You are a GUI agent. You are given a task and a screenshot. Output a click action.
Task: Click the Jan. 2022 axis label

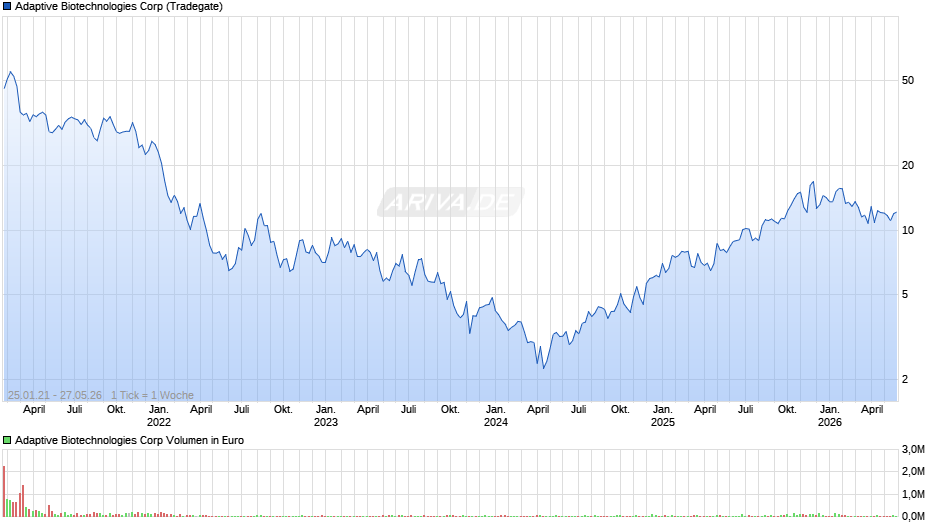tap(158, 416)
